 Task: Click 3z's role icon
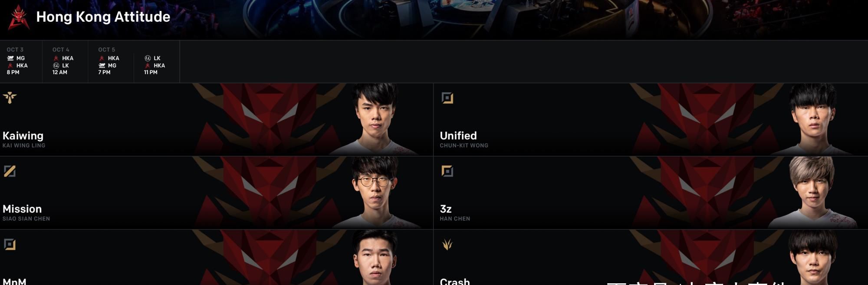coord(447,171)
